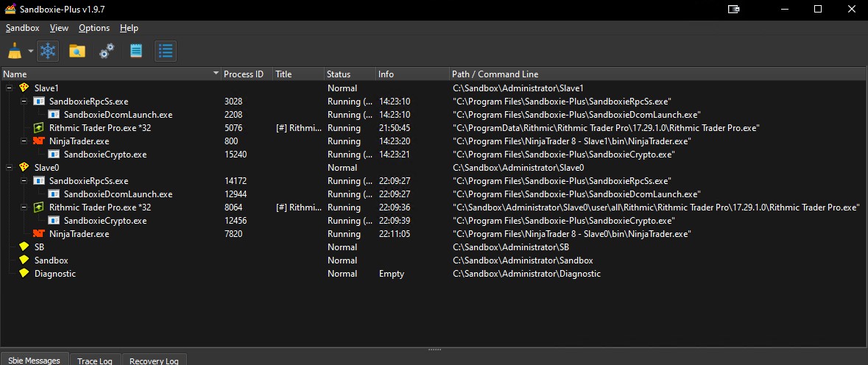Click the green Rithmic Trader Pro icon PID 8064
The image size is (868, 365).
click(x=39, y=208)
